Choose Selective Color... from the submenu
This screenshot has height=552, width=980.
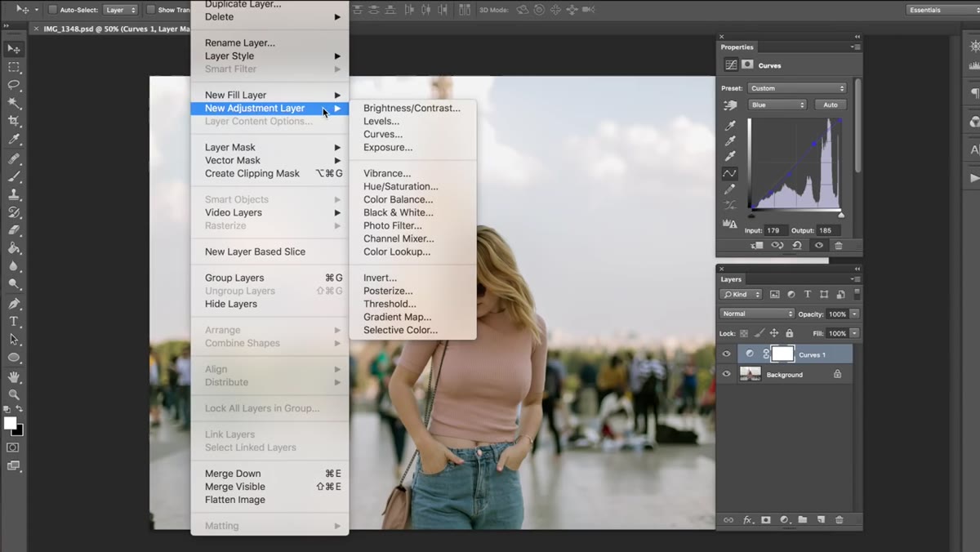[x=400, y=330]
